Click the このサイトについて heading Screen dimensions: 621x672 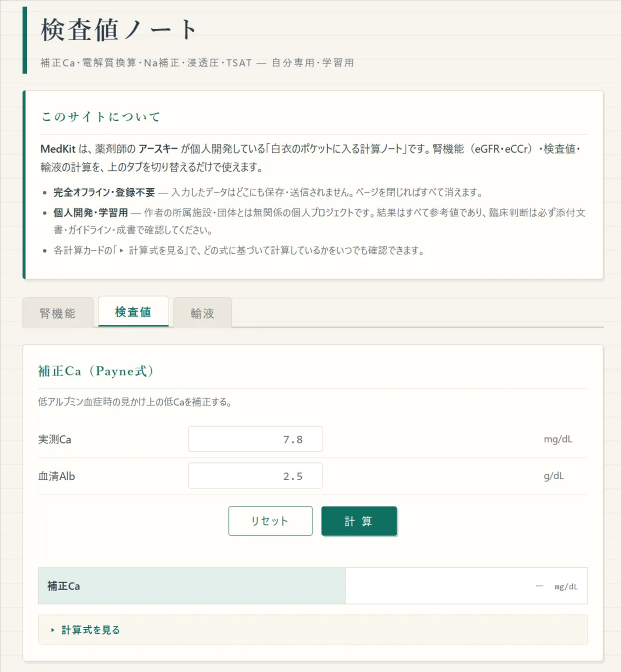tap(101, 117)
